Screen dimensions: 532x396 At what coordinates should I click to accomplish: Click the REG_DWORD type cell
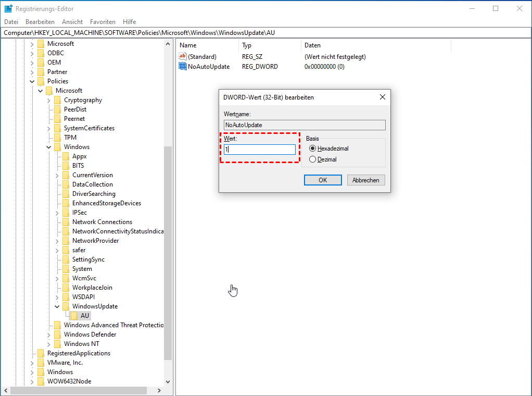point(260,67)
